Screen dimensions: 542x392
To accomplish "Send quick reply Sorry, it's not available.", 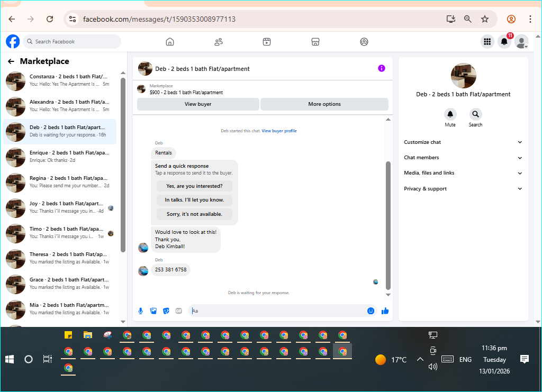I will 194,214.
